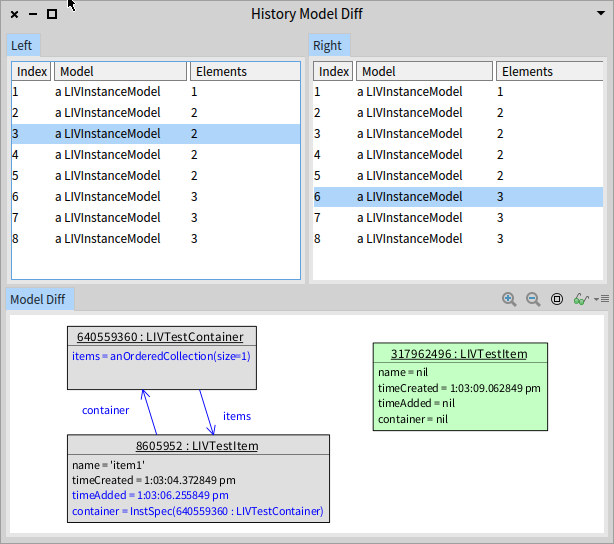
Task: Click container = nil in green node
Action: coord(413,419)
